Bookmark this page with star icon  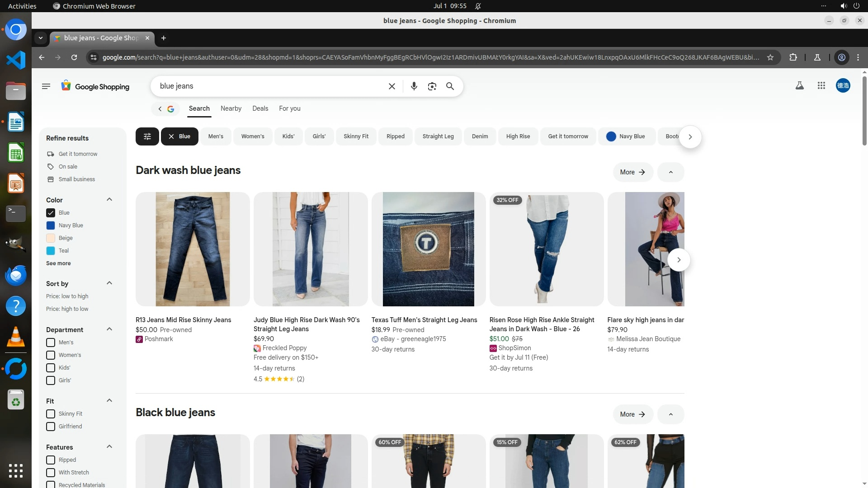tap(770, 57)
